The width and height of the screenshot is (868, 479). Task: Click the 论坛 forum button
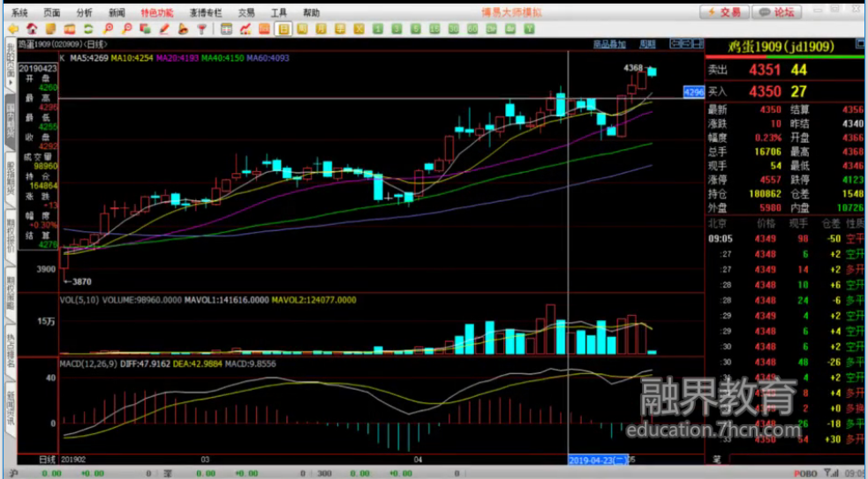777,11
